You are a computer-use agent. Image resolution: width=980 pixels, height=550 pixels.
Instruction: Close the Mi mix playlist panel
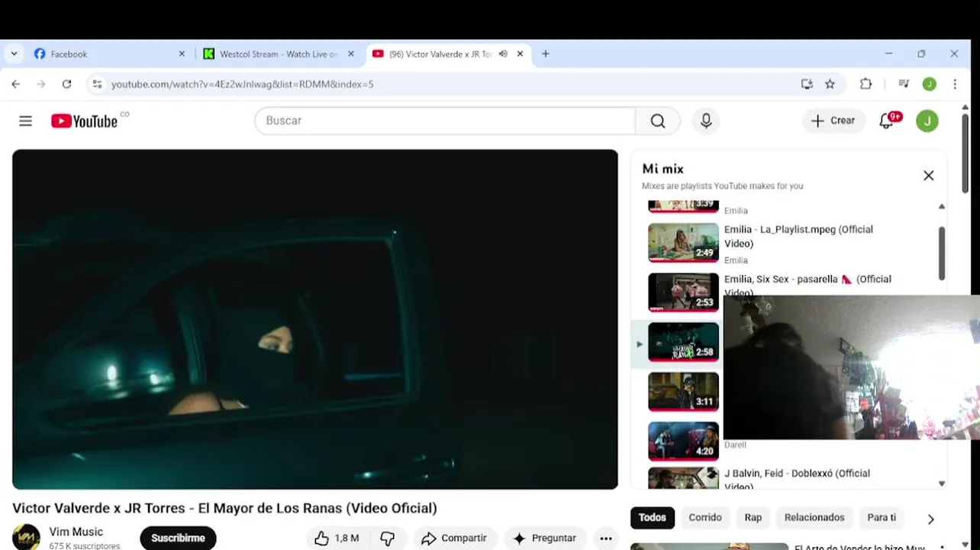coord(928,176)
